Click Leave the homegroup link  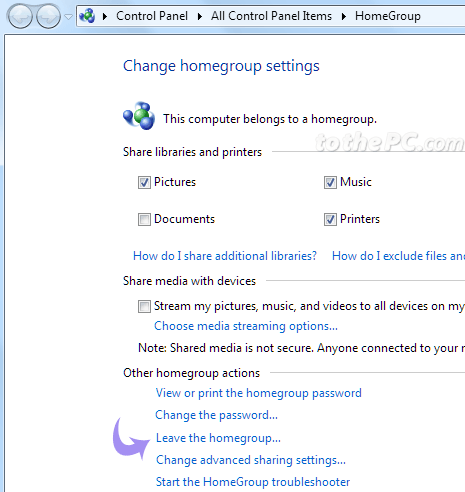(x=218, y=438)
